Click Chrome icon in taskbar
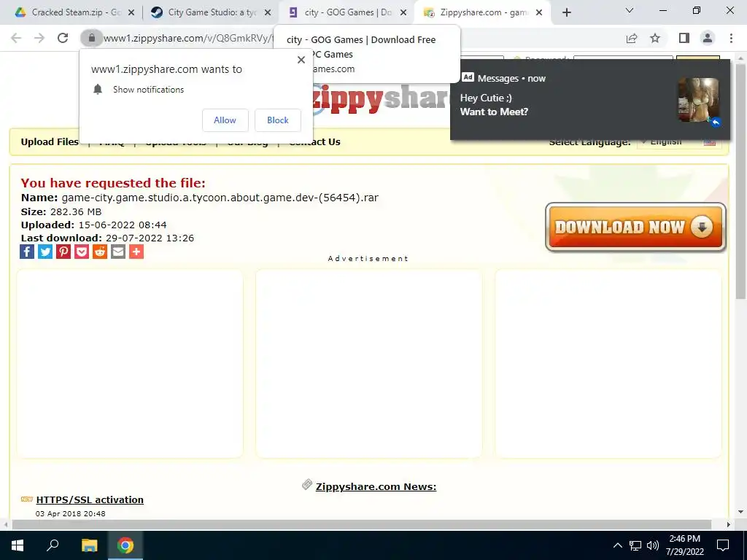This screenshot has width=747, height=560. tap(125, 545)
